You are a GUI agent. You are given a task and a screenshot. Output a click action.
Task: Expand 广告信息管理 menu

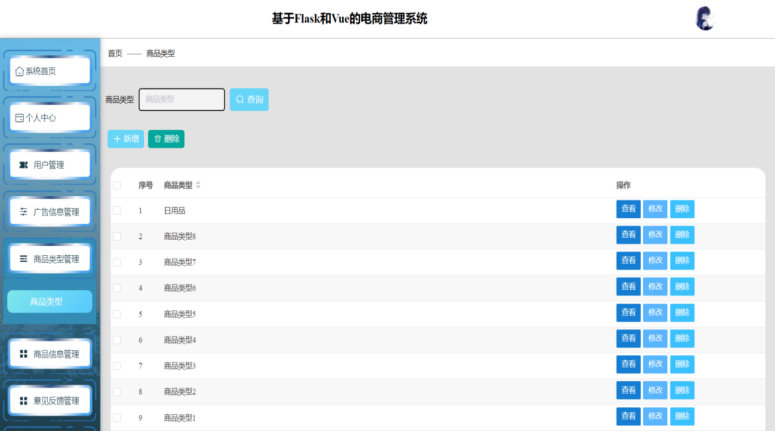click(x=50, y=212)
